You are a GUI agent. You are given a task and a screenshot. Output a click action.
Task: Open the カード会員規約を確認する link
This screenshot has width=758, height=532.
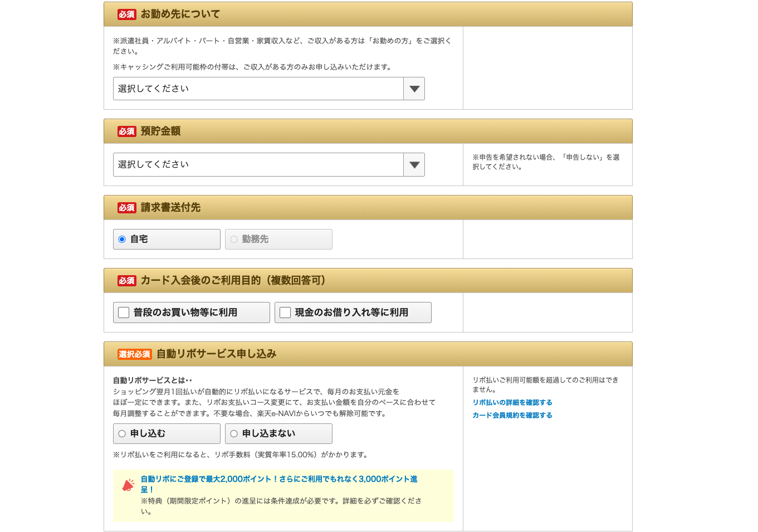point(512,415)
